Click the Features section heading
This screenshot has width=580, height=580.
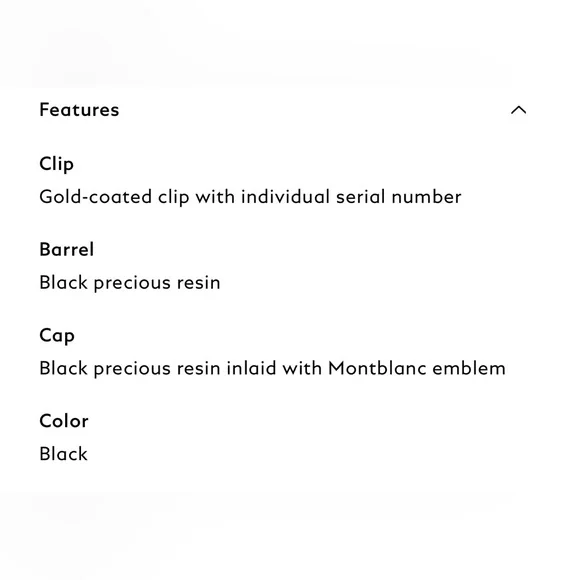pyautogui.click(x=79, y=110)
